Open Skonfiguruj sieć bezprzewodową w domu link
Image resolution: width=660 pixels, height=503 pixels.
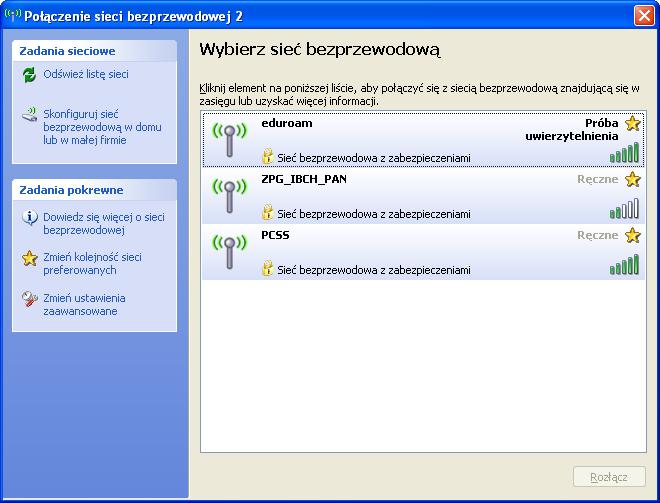102,127
